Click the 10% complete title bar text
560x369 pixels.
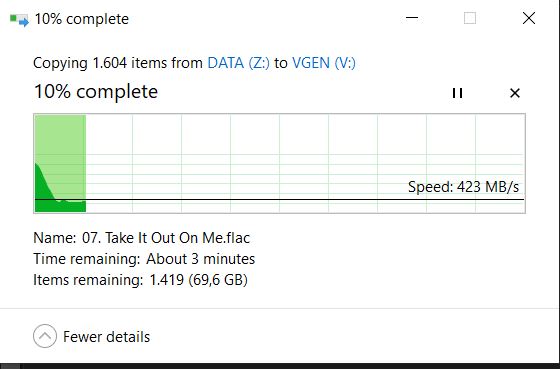[x=81, y=19]
